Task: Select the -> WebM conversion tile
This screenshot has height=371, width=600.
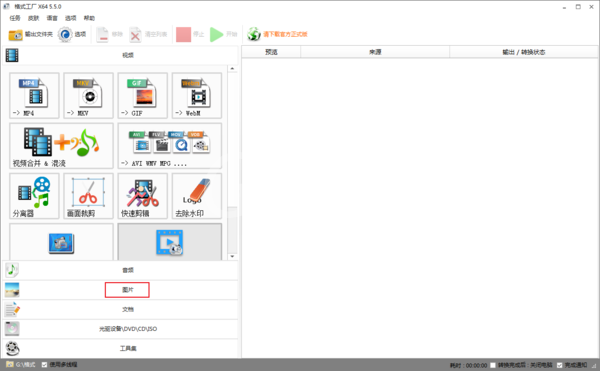Action: pyautogui.click(x=197, y=96)
